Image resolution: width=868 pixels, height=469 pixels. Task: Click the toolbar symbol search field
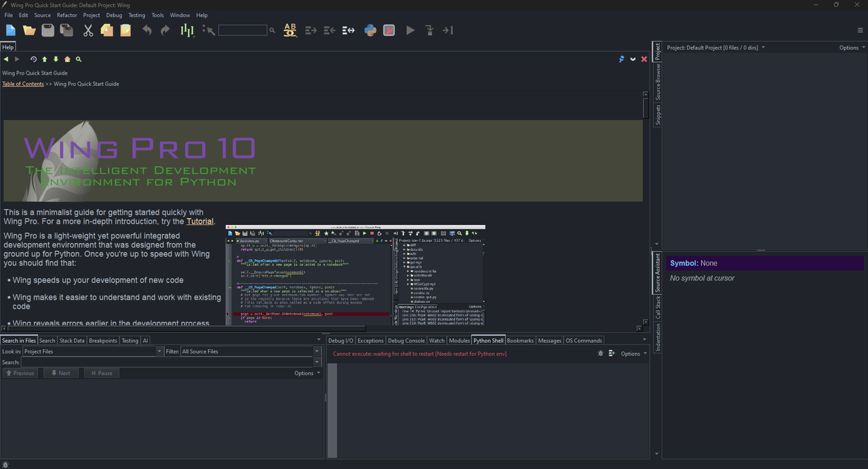[243, 30]
